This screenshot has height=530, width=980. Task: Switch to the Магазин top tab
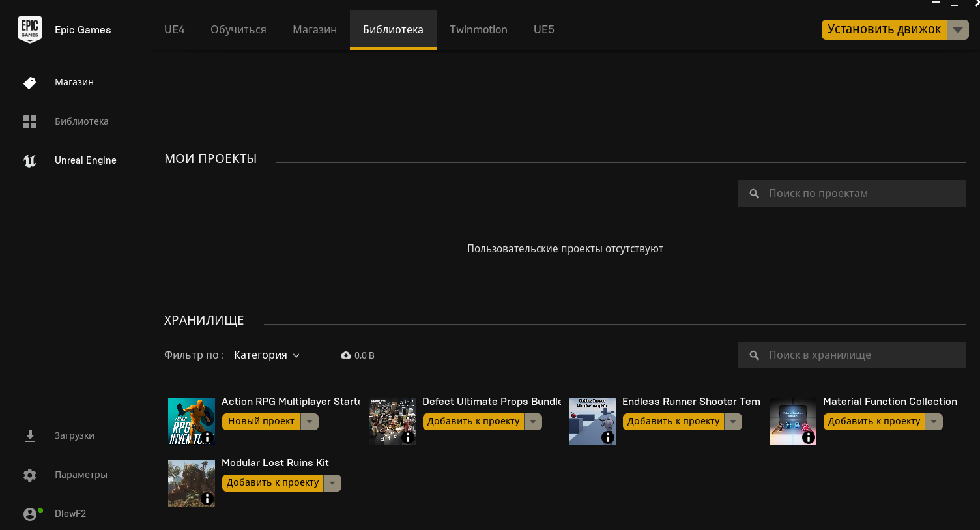(x=315, y=29)
